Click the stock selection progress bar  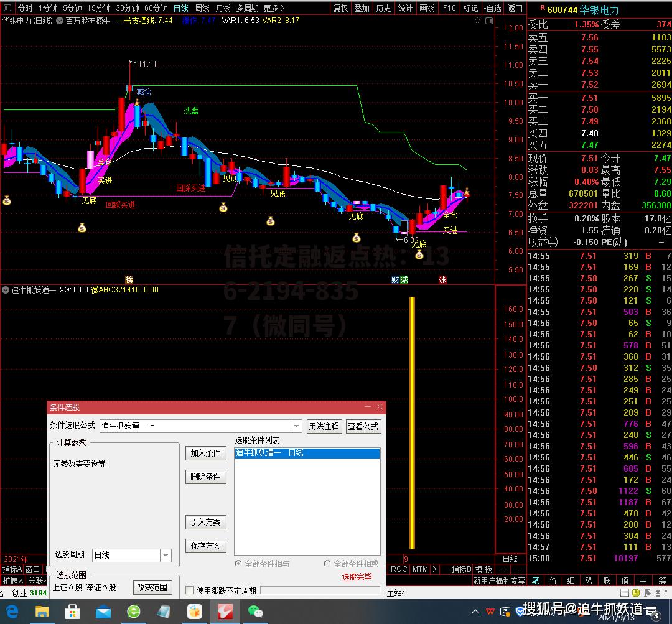point(320,590)
